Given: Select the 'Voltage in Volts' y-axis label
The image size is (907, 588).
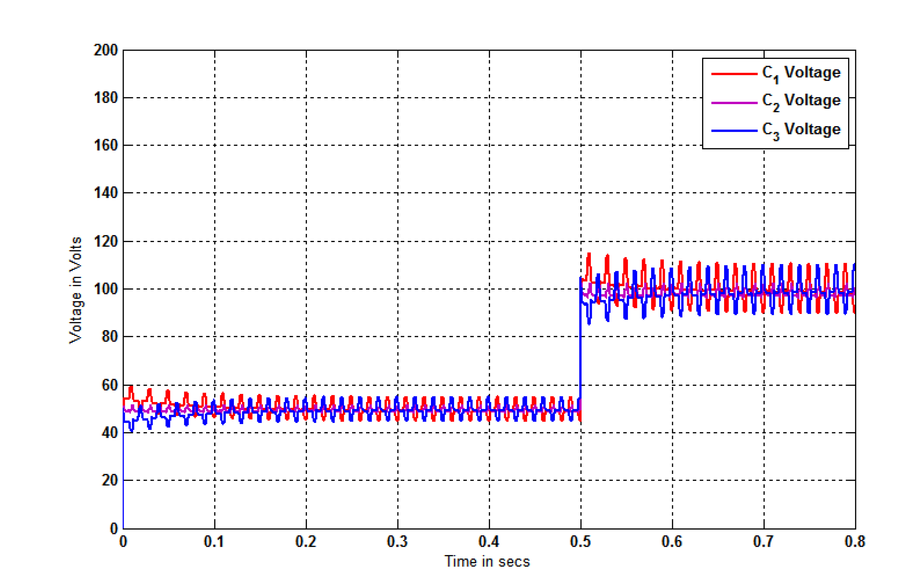Looking at the screenshot, I should pos(75,290).
